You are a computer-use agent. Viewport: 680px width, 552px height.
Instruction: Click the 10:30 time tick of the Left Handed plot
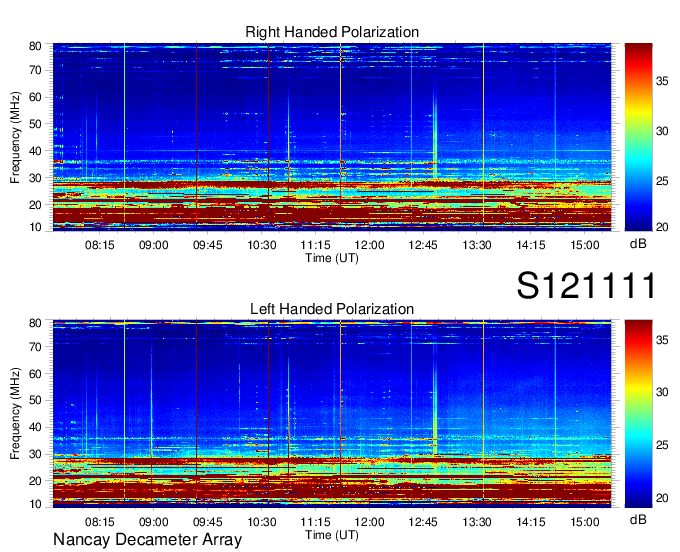[x=262, y=522]
